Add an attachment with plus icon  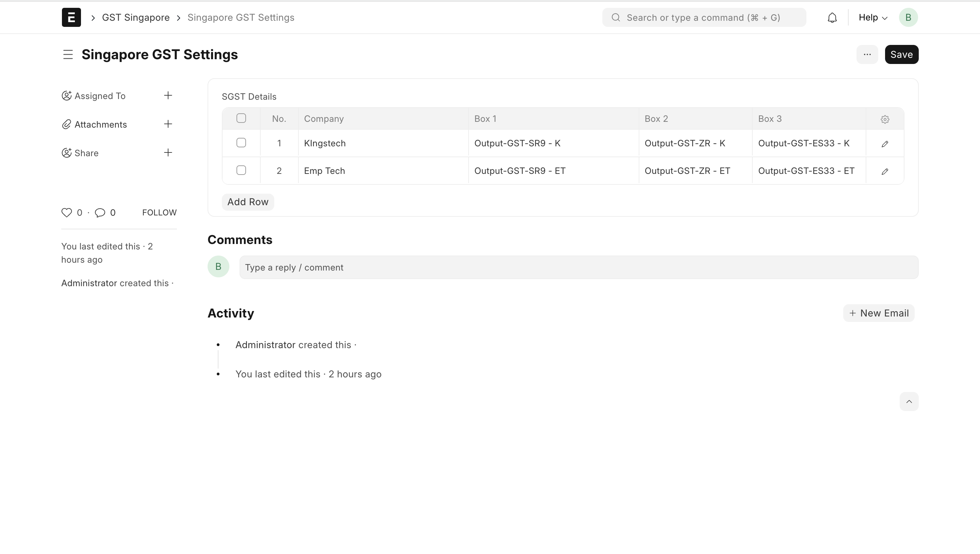coord(168,124)
